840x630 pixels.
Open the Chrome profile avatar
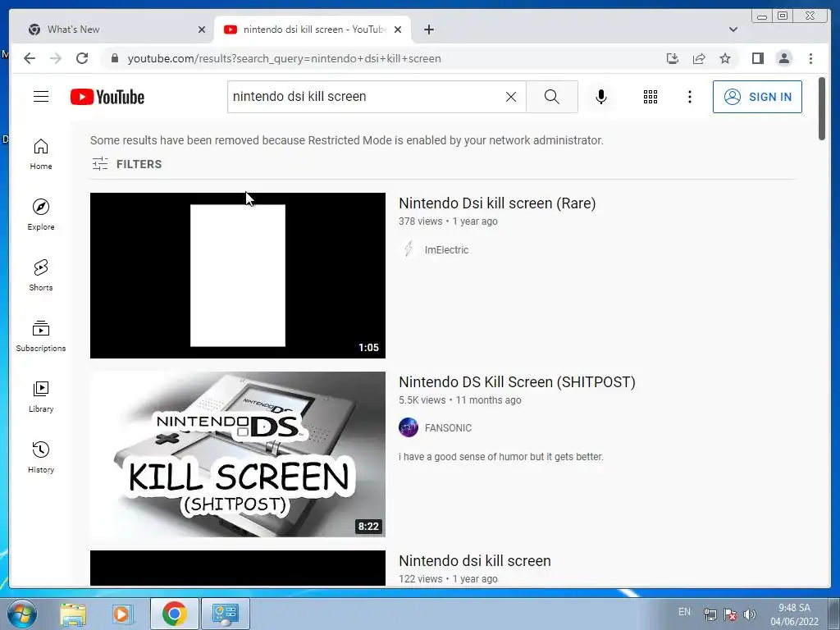coord(783,58)
